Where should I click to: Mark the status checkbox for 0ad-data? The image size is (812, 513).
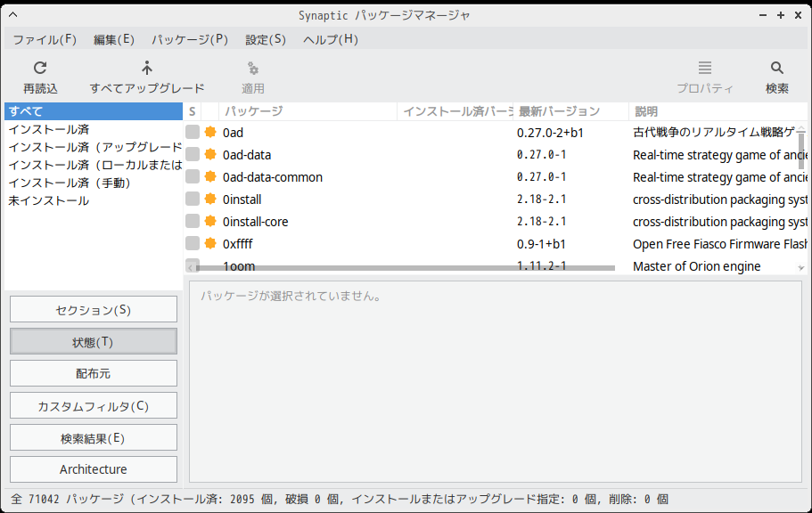pyautogui.click(x=193, y=154)
